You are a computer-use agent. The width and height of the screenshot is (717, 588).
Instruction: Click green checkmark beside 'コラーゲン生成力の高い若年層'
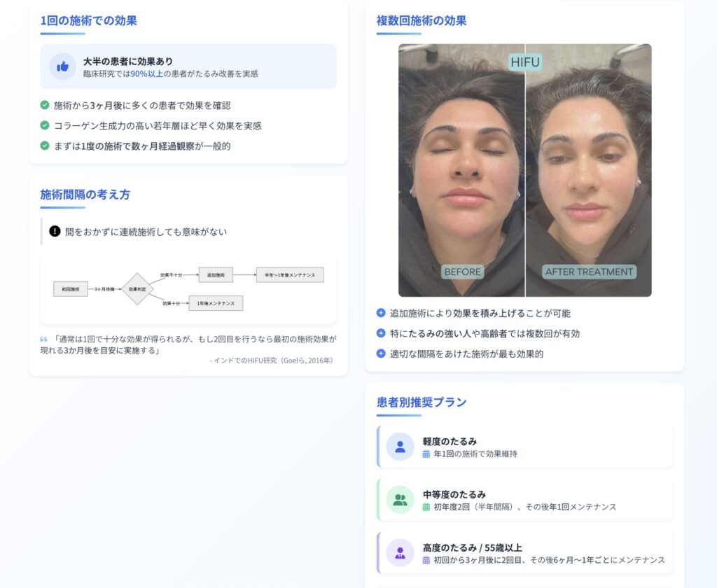point(45,125)
